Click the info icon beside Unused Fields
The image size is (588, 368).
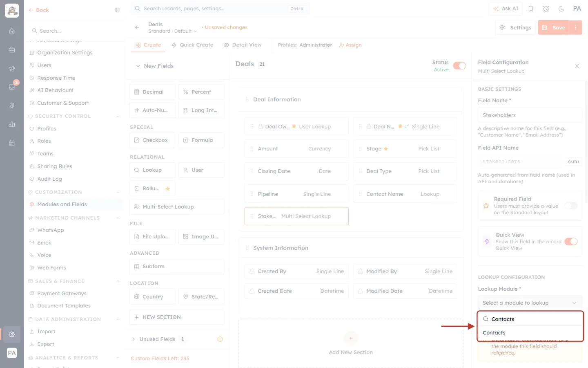(x=220, y=339)
